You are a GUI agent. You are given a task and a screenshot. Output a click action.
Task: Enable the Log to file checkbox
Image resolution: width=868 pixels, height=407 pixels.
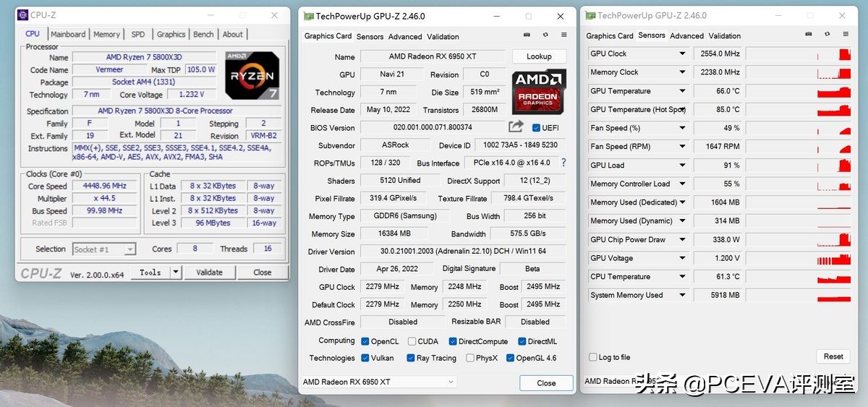click(x=593, y=357)
